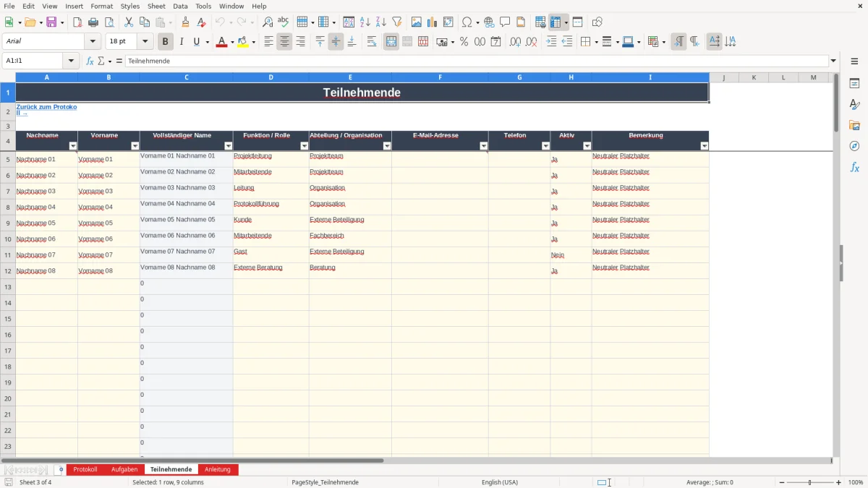Click the Copy icon
This screenshot has width=868, height=488.
145,22
